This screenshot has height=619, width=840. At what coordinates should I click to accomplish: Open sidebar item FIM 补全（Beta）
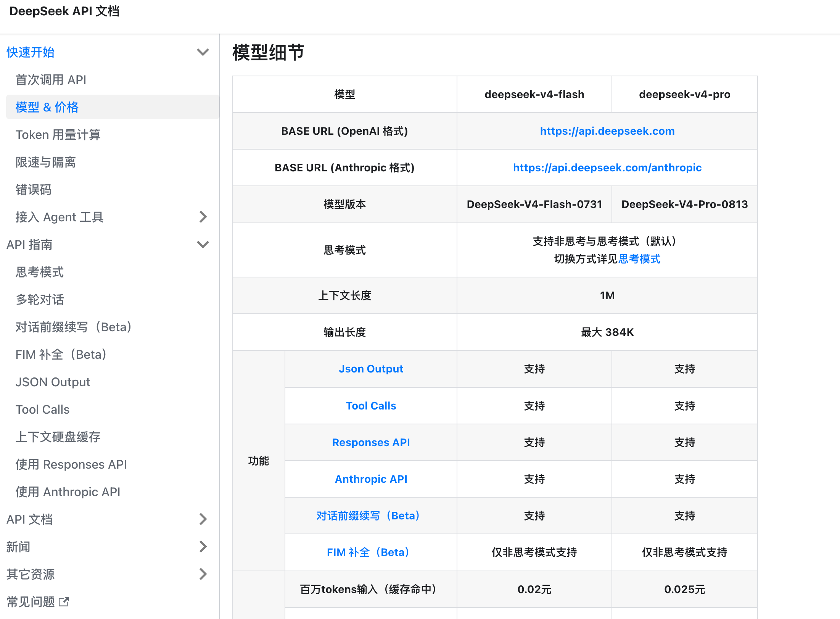click(x=61, y=355)
